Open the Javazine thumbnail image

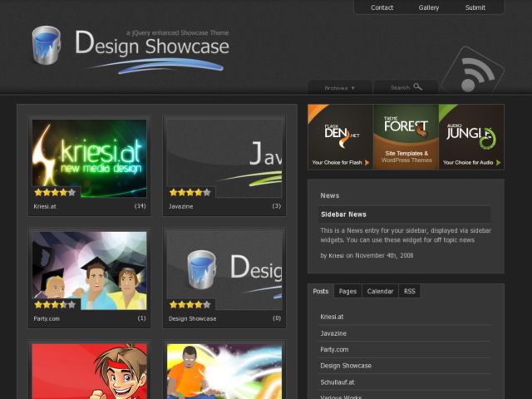[224, 158]
